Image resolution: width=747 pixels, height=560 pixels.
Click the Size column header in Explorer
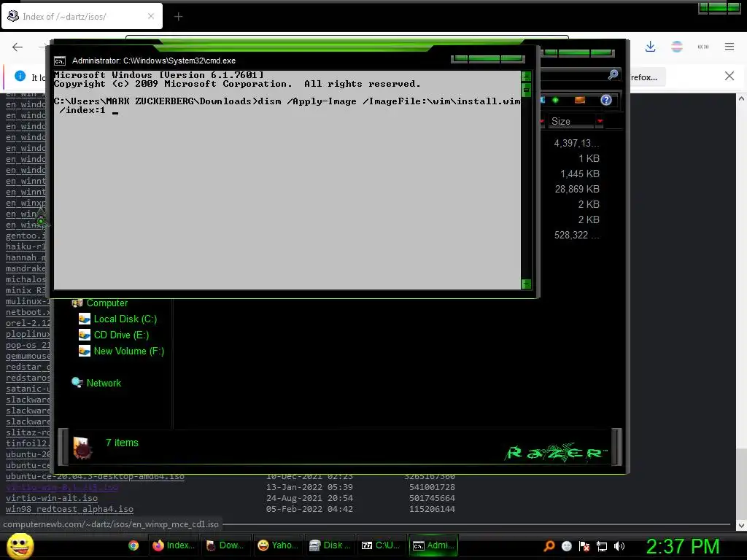[x=570, y=122]
